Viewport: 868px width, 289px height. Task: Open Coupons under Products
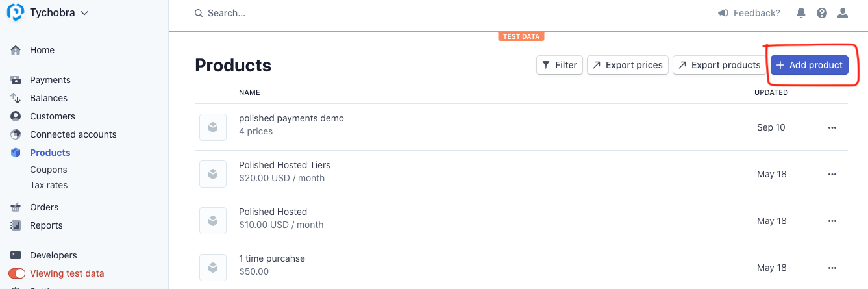pos(49,170)
